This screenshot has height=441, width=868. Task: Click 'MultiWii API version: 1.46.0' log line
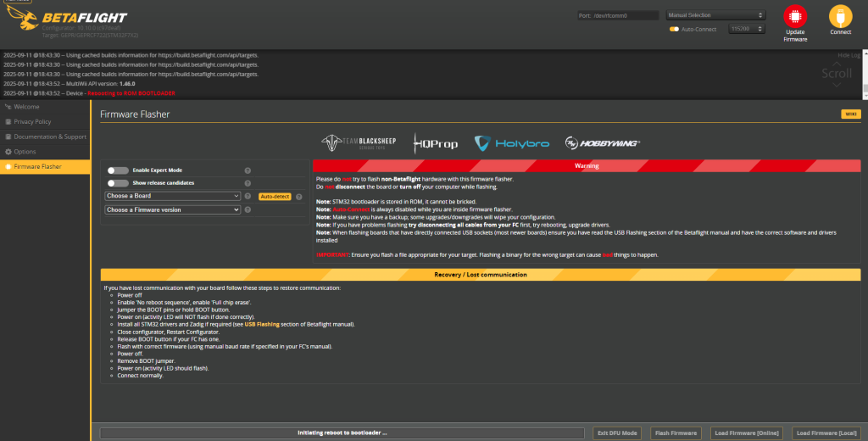(x=70, y=84)
